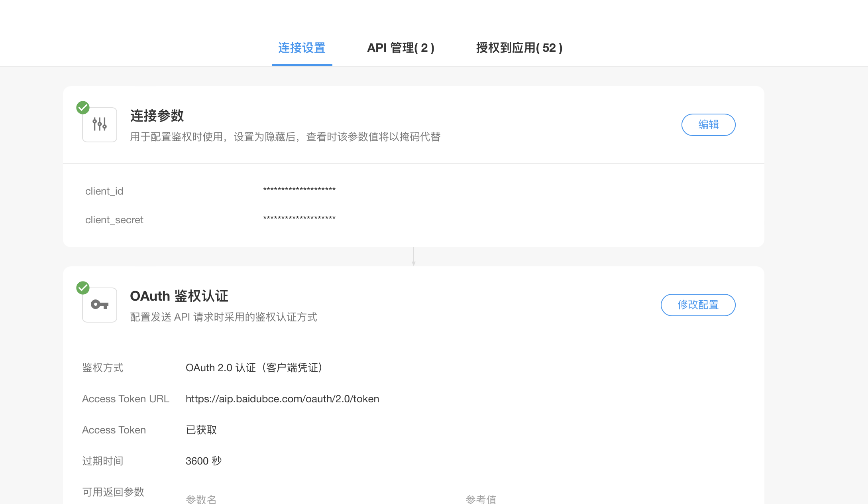Click green checkmark on 连接参数 card

(x=83, y=108)
